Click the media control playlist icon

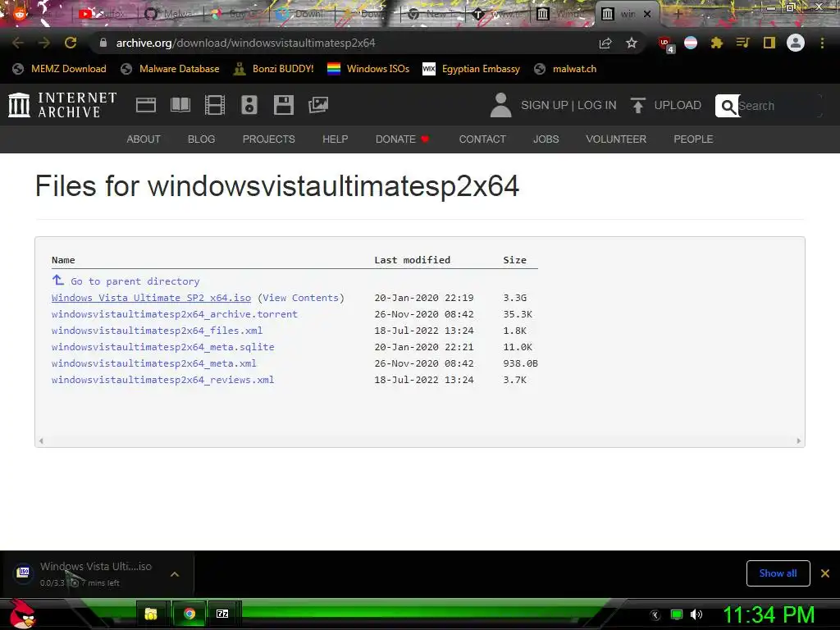point(742,43)
